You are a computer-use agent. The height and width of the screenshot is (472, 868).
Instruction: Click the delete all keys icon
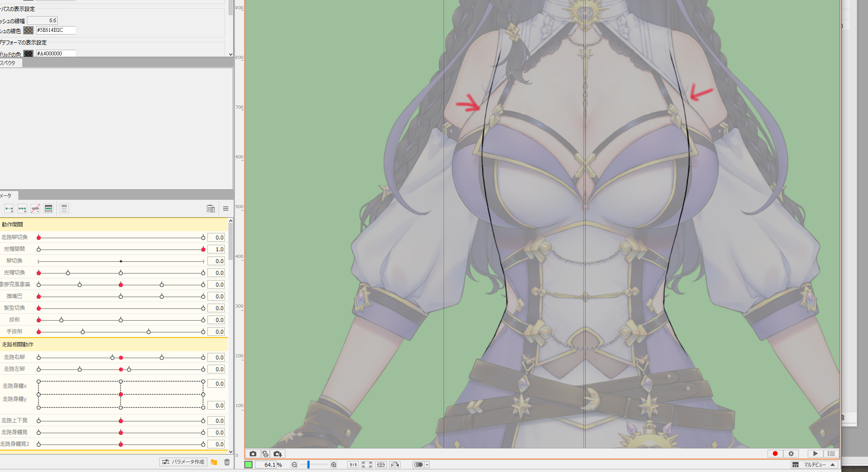tap(35, 209)
